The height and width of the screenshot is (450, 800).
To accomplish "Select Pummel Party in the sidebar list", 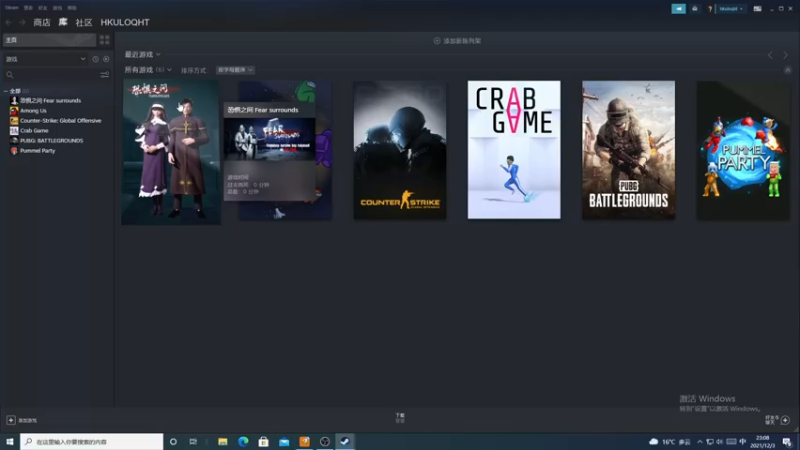I will pos(37,151).
